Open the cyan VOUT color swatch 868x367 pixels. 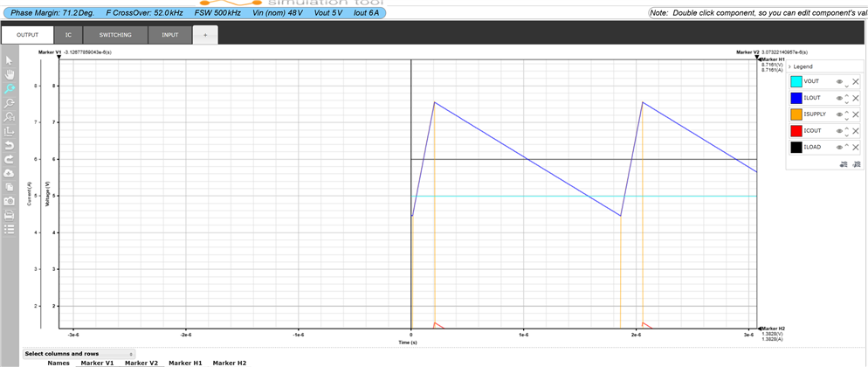pos(796,82)
